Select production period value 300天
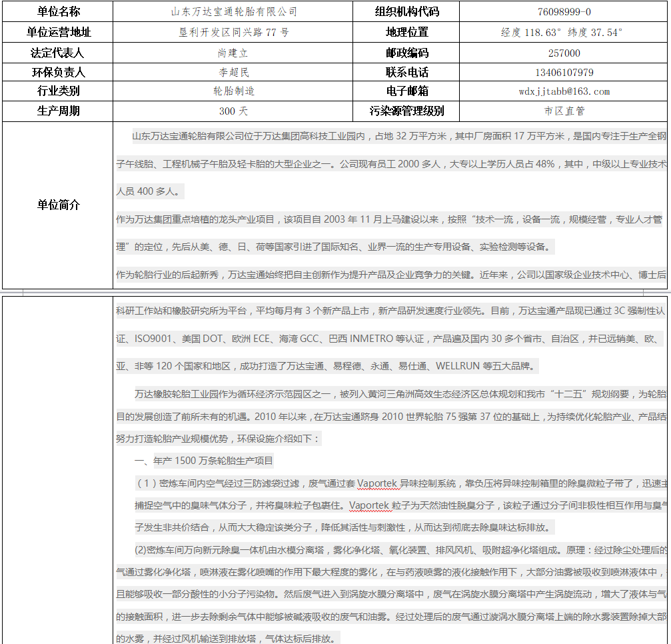Screen dimensions: 671x644 233,111
